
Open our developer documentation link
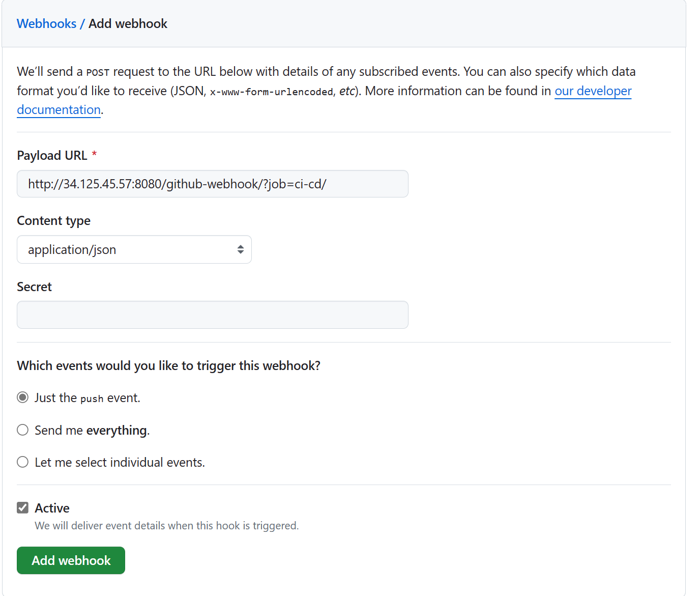point(593,91)
